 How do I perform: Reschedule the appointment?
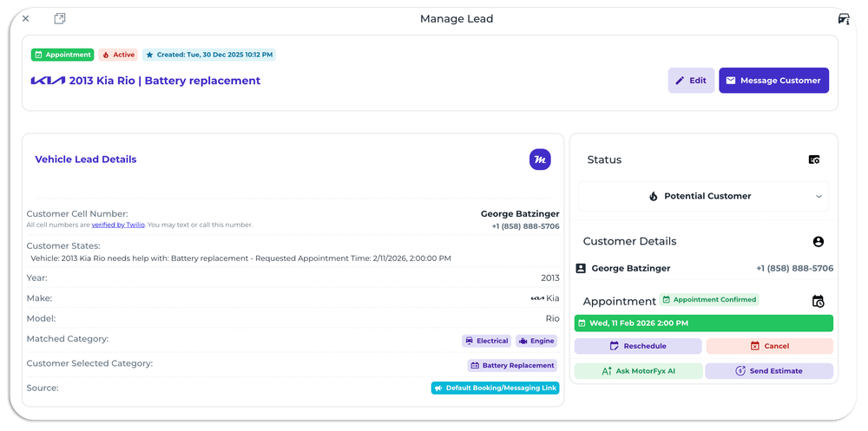tap(638, 346)
